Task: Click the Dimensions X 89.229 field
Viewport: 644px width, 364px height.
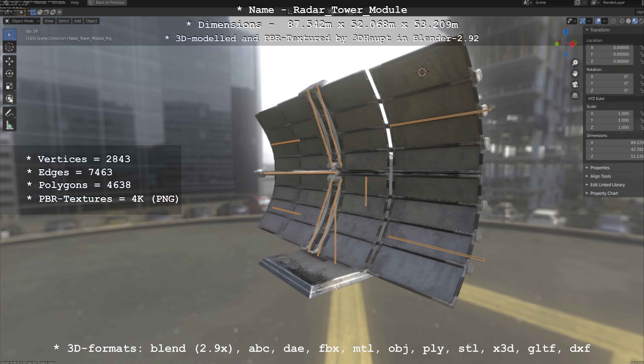Action: [615, 143]
